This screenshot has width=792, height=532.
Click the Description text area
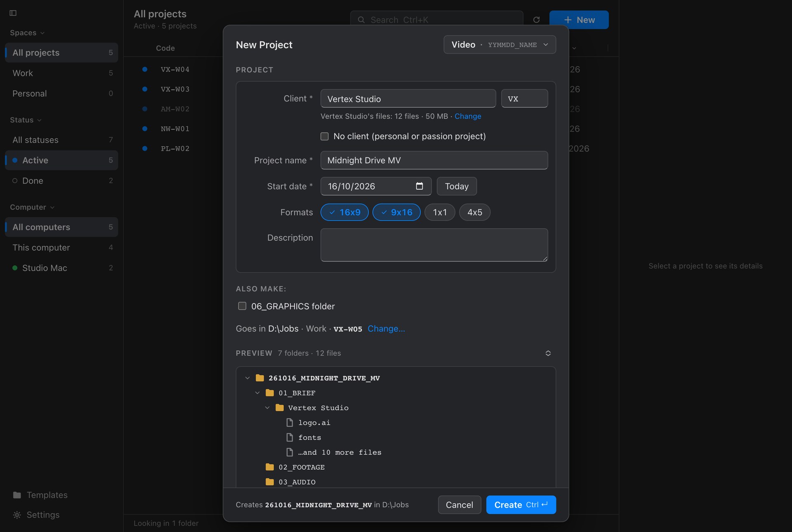(434, 245)
